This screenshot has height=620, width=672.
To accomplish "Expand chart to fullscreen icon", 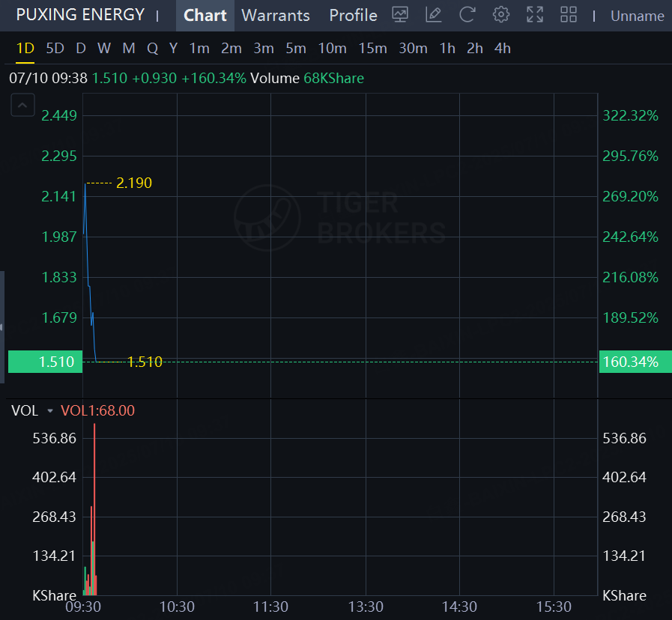I will [x=535, y=15].
